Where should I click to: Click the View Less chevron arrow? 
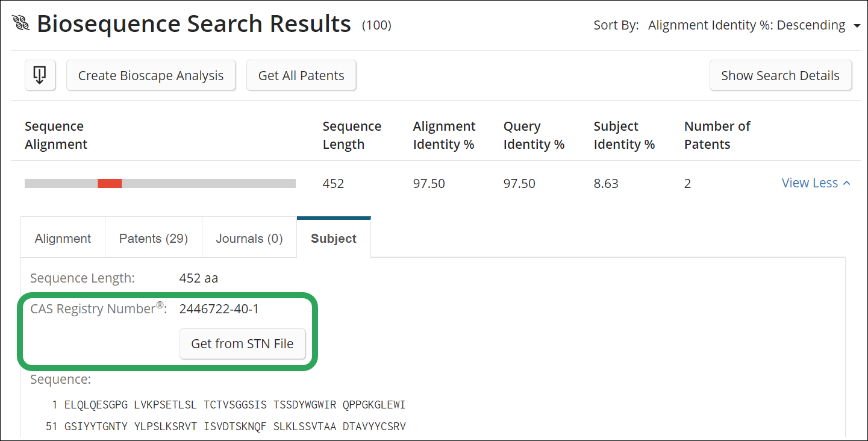(847, 183)
